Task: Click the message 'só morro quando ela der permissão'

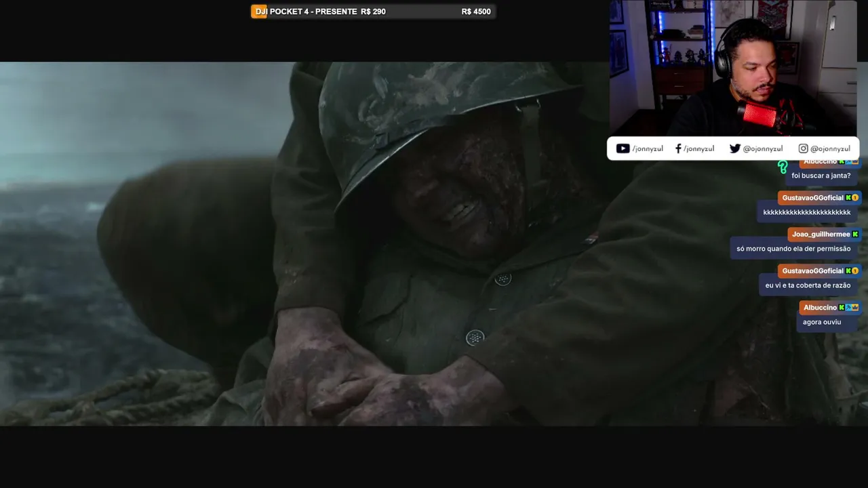Action: click(793, 249)
